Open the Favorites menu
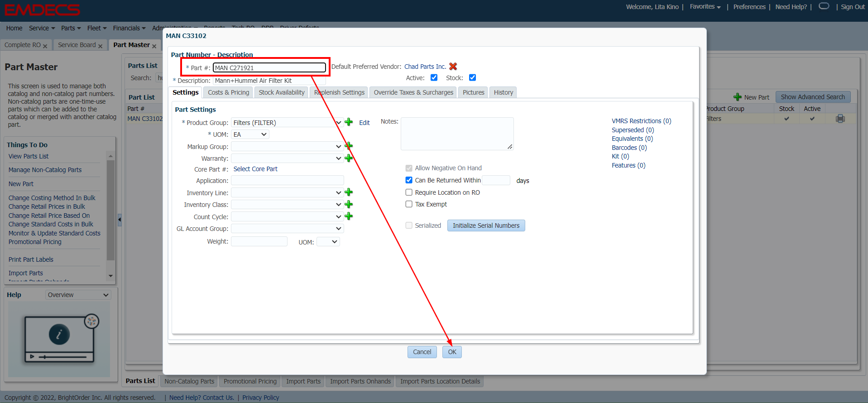Viewport: 868px width, 403px height. click(705, 6)
